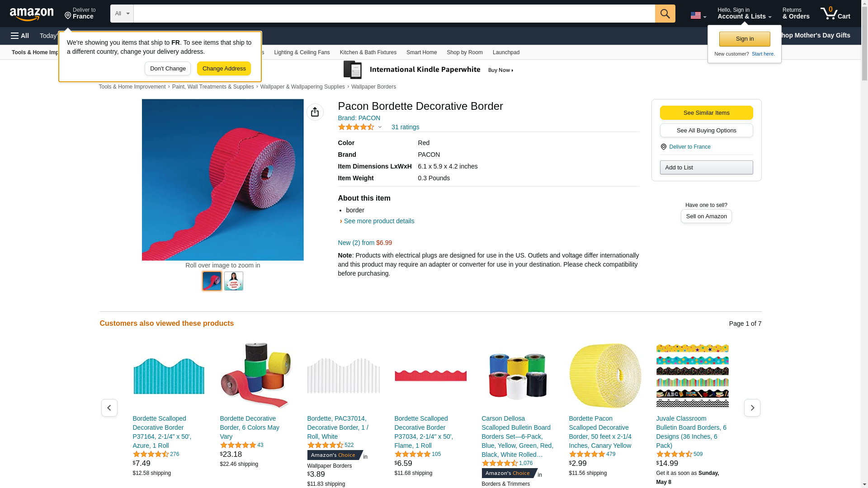Open Lighting & Ceiling Fans menu item
The height and width of the screenshot is (488, 868).
302,52
